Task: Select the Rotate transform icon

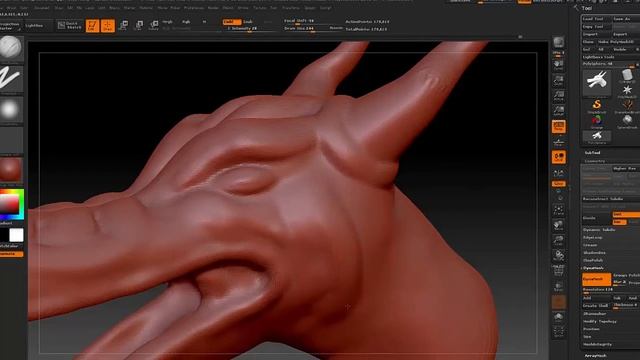Action: tap(154, 26)
